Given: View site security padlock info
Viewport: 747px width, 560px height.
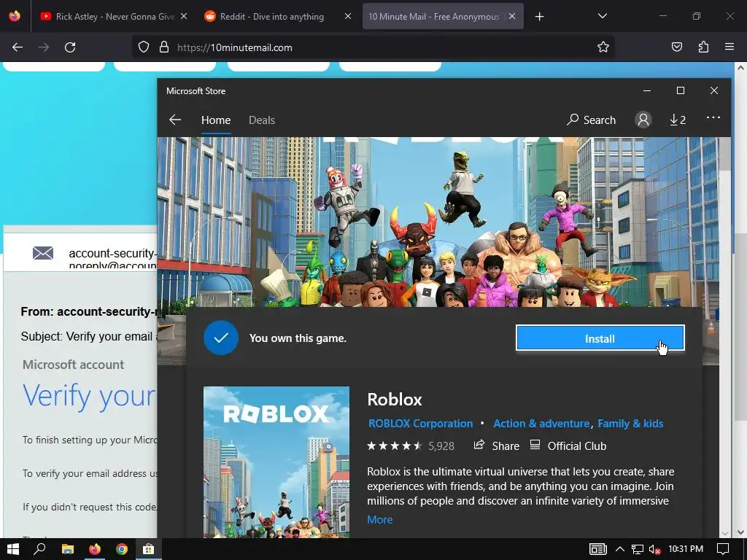Looking at the screenshot, I should click(x=164, y=47).
